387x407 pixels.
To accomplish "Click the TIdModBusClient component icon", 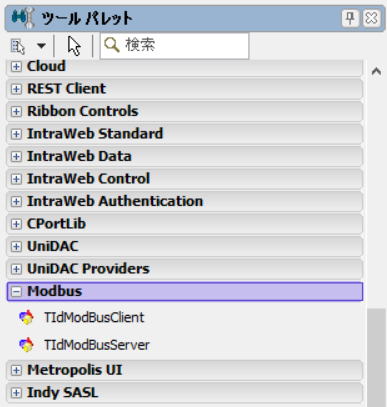I will [x=26, y=317].
